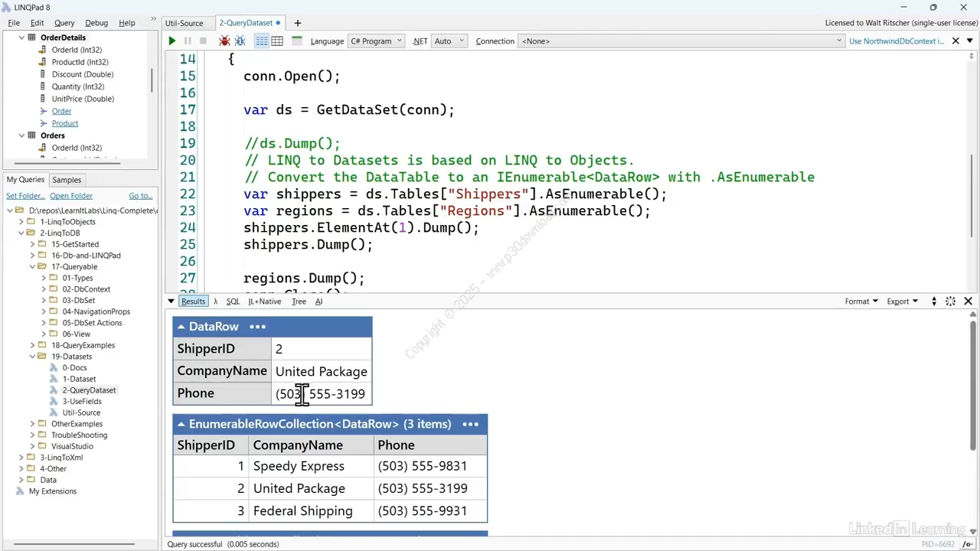Open the SQL output tab
Image resolution: width=980 pixels, height=551 pixels.
click(x=233, y=302)
